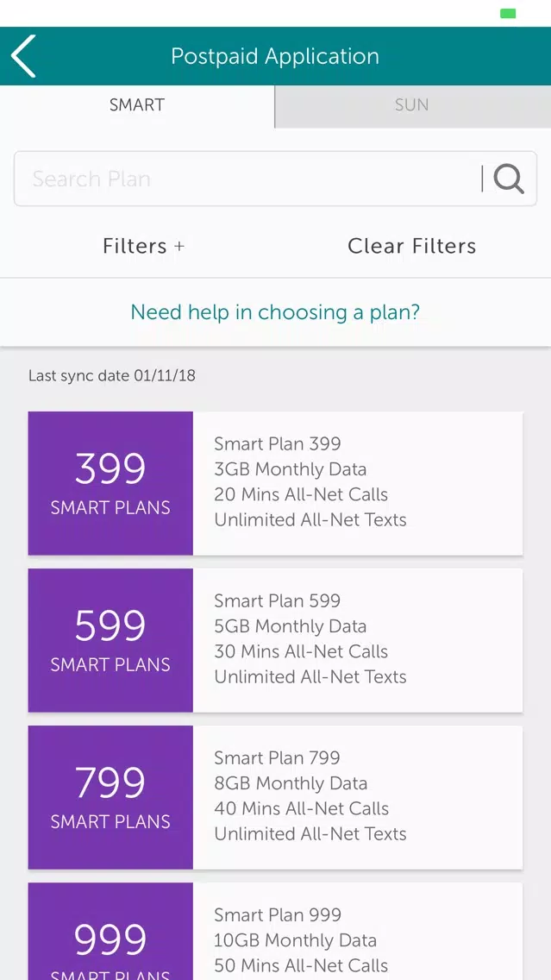Image resolution: width=551 pixels, height=980 pixels.
Task: Click Clear Filters
Action: click(x=411, y=246)
